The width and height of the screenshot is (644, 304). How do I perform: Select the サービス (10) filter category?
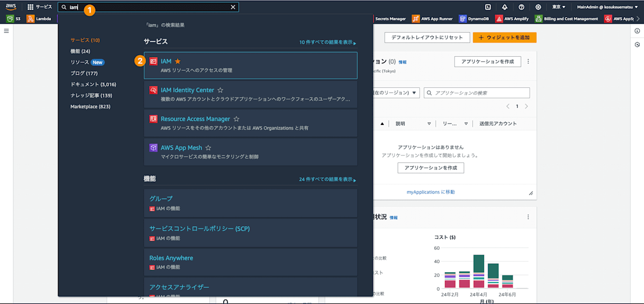point(85,40)
